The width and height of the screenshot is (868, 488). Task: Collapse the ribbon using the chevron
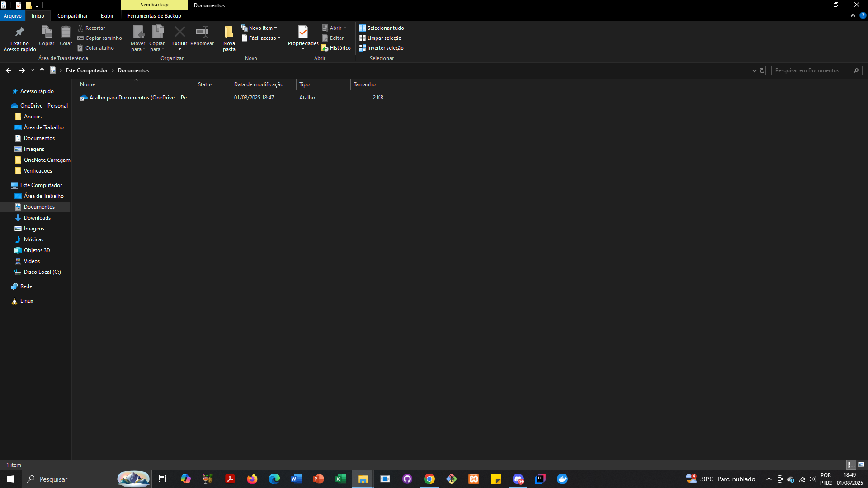pos(853,15)
